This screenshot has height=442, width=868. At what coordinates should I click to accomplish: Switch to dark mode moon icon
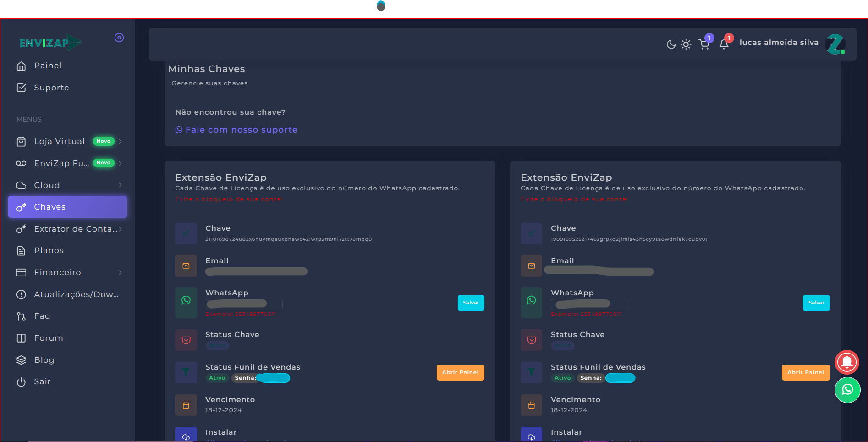click(671, 44)
